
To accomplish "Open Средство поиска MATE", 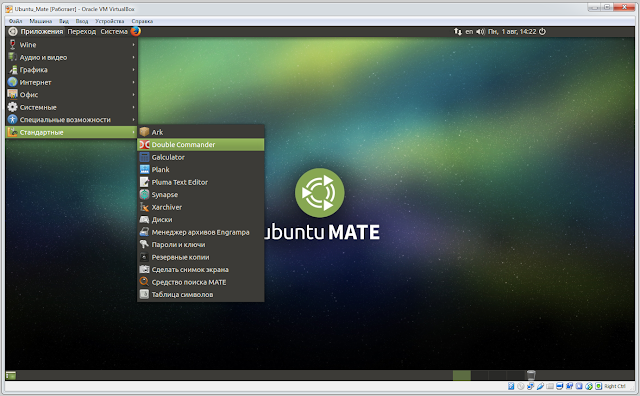I will [201, 282].
